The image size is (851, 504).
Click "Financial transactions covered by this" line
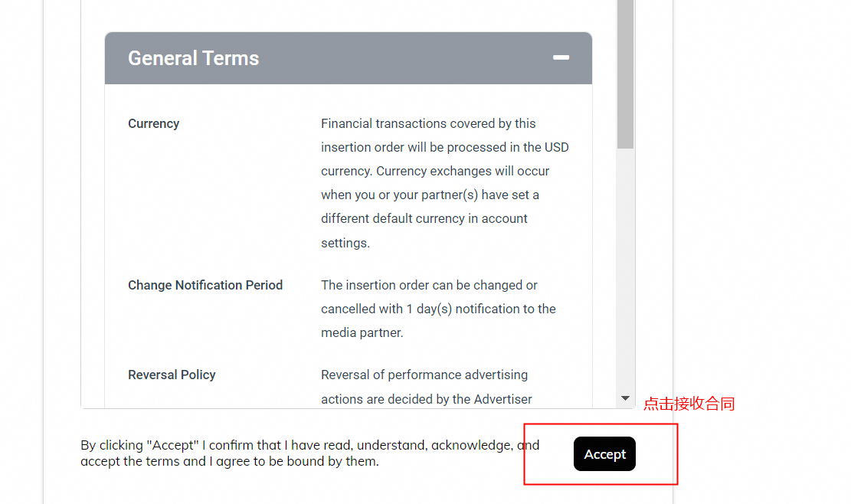428,123
